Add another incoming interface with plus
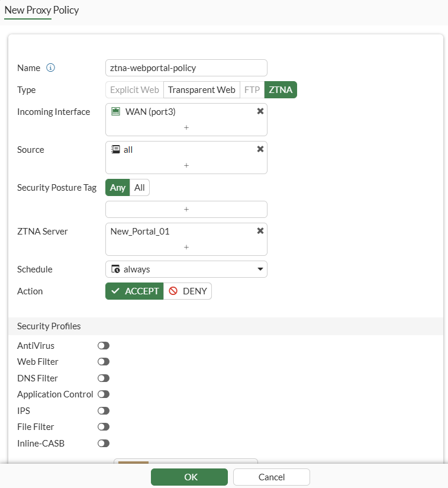This screenshot has height=488, width=448. tap(186, 127)
